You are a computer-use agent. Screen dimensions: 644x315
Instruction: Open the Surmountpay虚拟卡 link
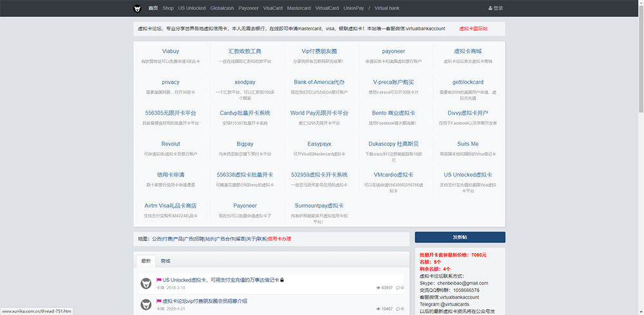tap(319, 205)
